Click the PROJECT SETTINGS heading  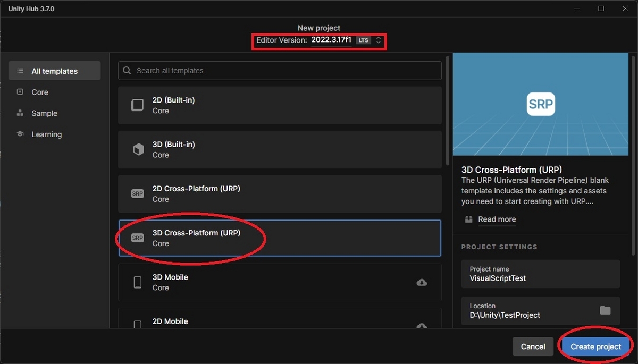[499, 247]
